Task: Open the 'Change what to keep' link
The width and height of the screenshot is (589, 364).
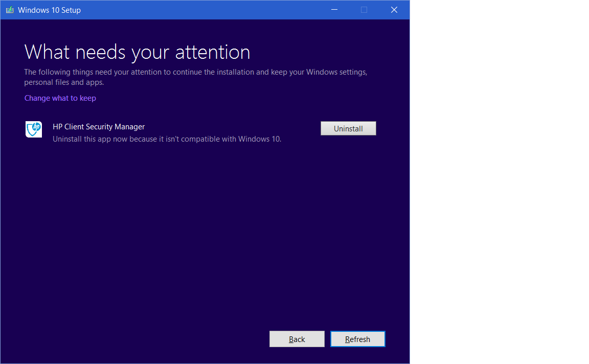Action: pos(60,98)
